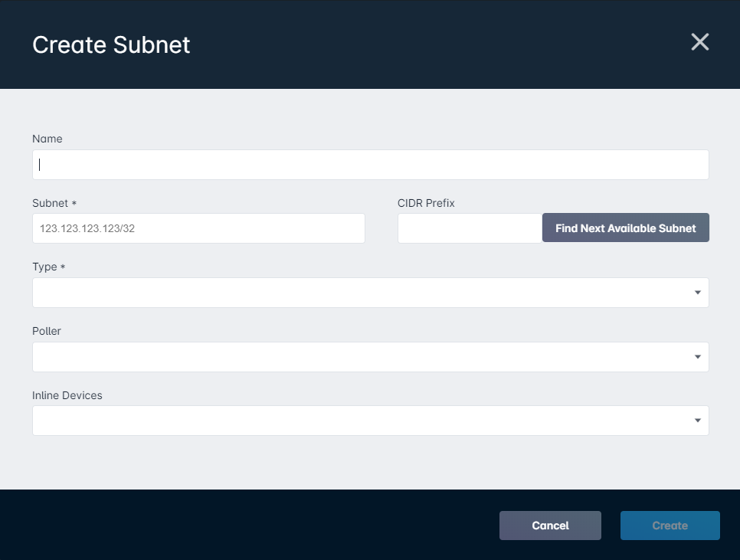This screenshot has height=560, width=740.
Task: Click the CIDR Prefix label
Action: point(426,203)
